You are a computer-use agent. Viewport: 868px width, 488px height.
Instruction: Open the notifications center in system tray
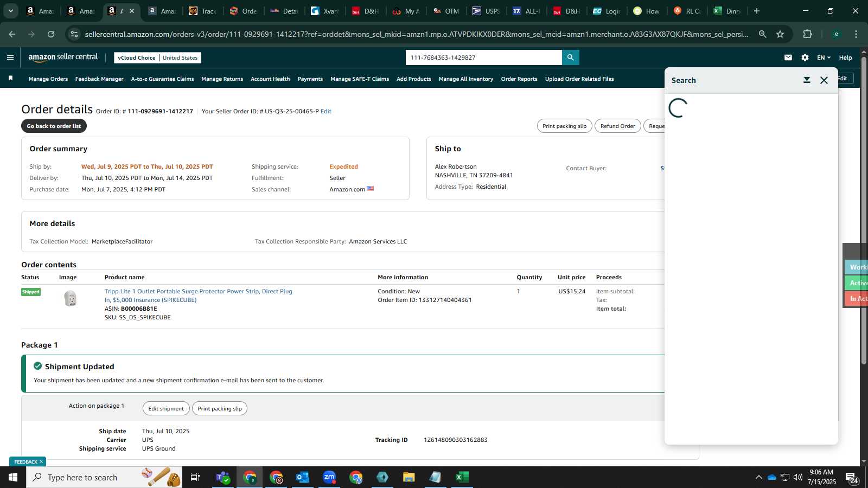tap(852, 477)
